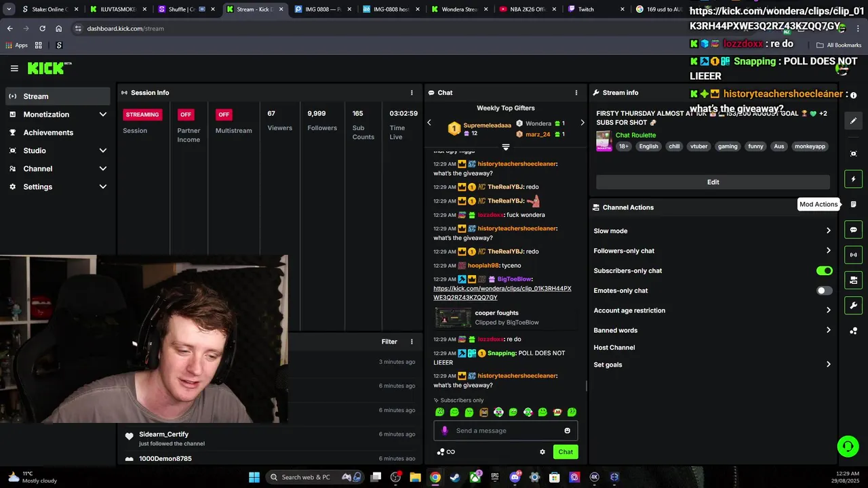Click the Chrome address bar URL
This screenshot has width=868, height=488.
pyautogui.click(x=125, y=28)
